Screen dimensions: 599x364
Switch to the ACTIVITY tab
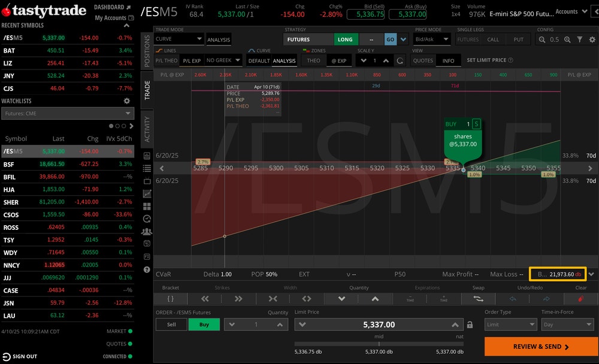click(x=147, y=129)
